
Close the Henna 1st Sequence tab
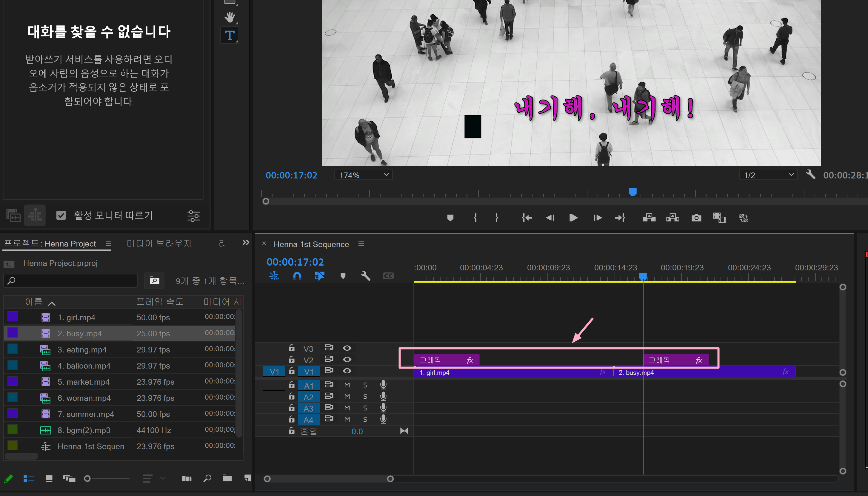pos(264,244)
